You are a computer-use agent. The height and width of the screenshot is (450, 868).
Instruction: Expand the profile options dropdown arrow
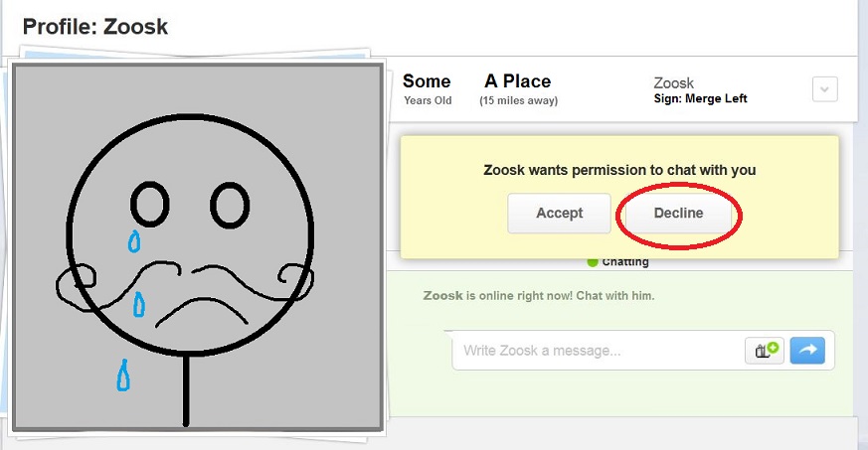coord(824,89)
